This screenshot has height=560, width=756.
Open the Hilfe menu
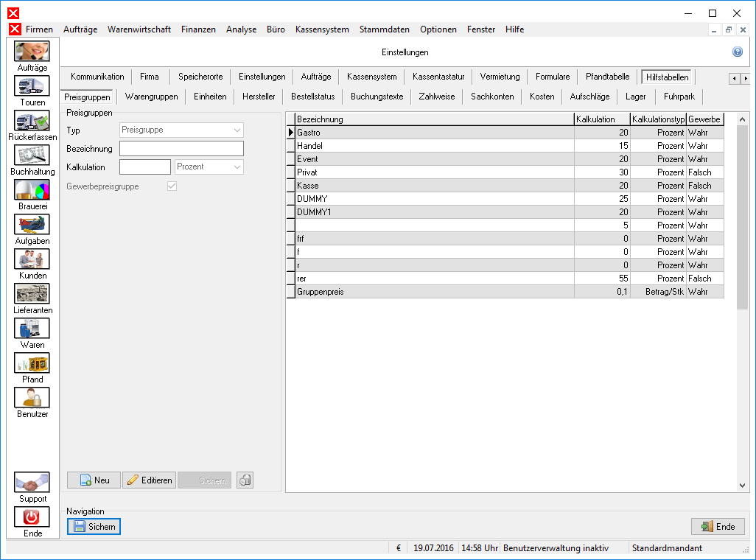coord(514,29)
